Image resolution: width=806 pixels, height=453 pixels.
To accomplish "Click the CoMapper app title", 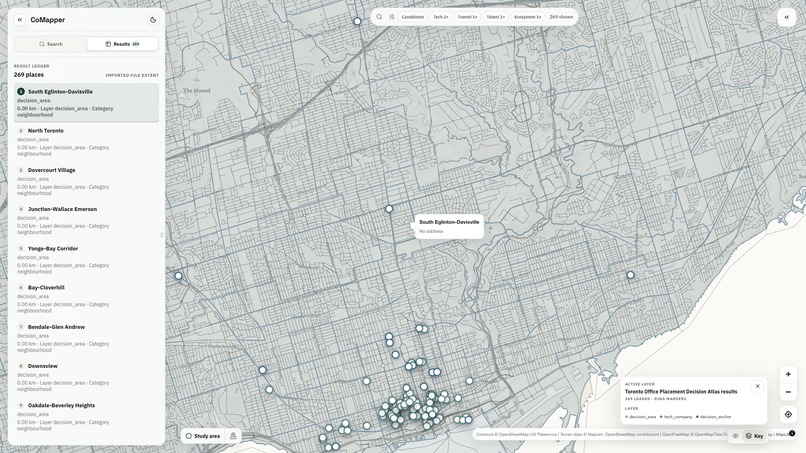I will point(47,20).
